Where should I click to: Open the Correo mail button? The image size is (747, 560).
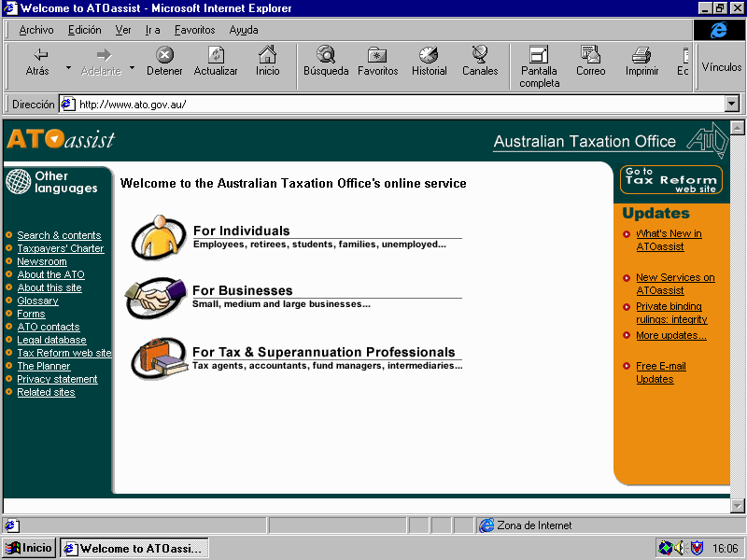591,62
